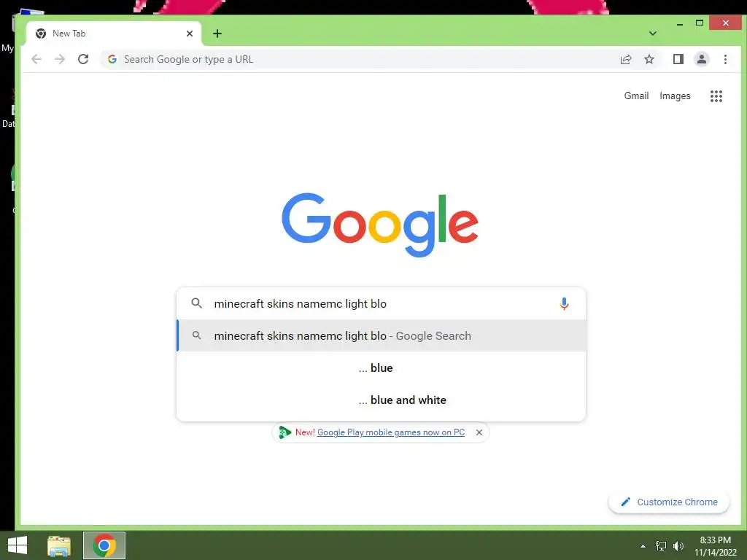Open a new tab with plus icon
747x560 pixels.
(x=217, y=34)
